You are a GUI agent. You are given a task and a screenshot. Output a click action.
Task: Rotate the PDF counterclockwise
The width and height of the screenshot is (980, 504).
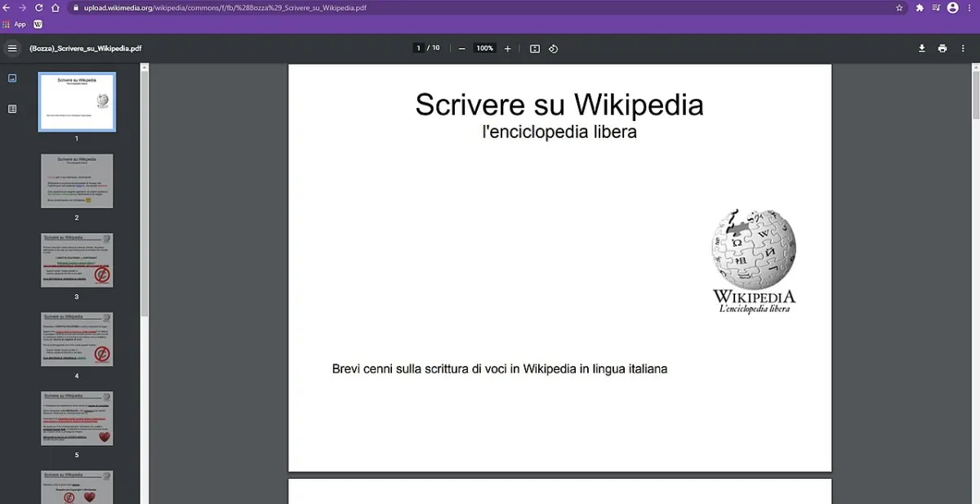pos(553,48)
